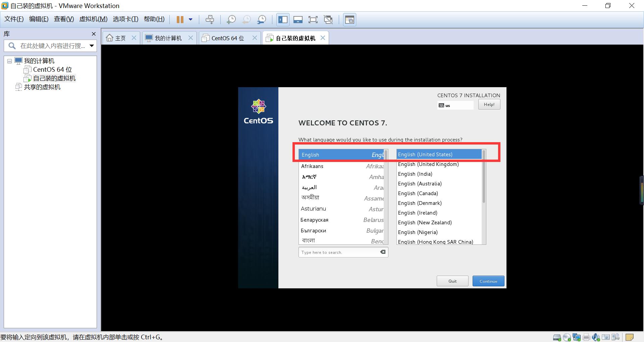This screenshot has width=644, height=342.
Task: Open the 文件(F) menu
Action: pyautogui.click(x=14, y=19)
